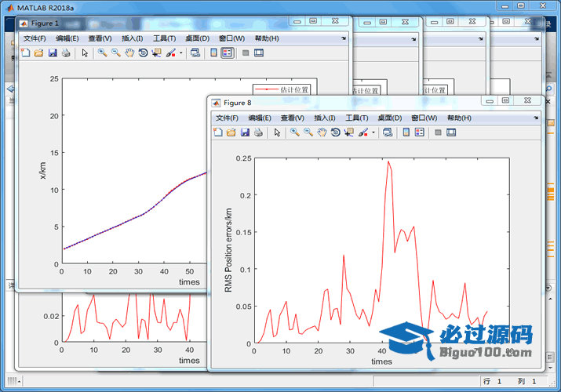This screenshot has height=392, width=561.
Task: Open 插入(I) menu in Figure 1
Action: (132, 38)
